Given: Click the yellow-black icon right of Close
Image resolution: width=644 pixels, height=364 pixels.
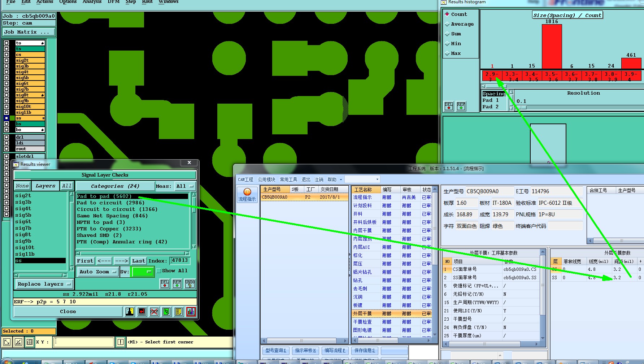Looking at the screenshot, I should coord(130,311).
